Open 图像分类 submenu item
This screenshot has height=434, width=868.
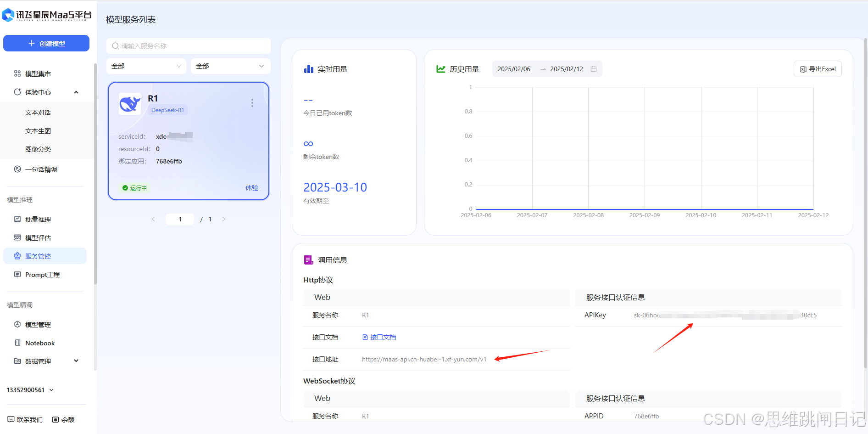[x=38, y=149]
